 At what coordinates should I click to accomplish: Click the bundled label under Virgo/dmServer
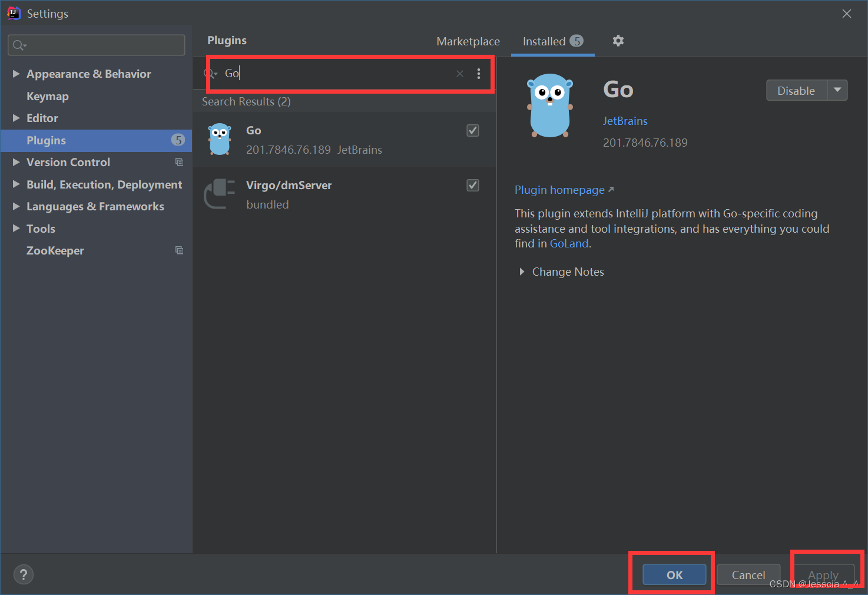(x=267, y=204)
